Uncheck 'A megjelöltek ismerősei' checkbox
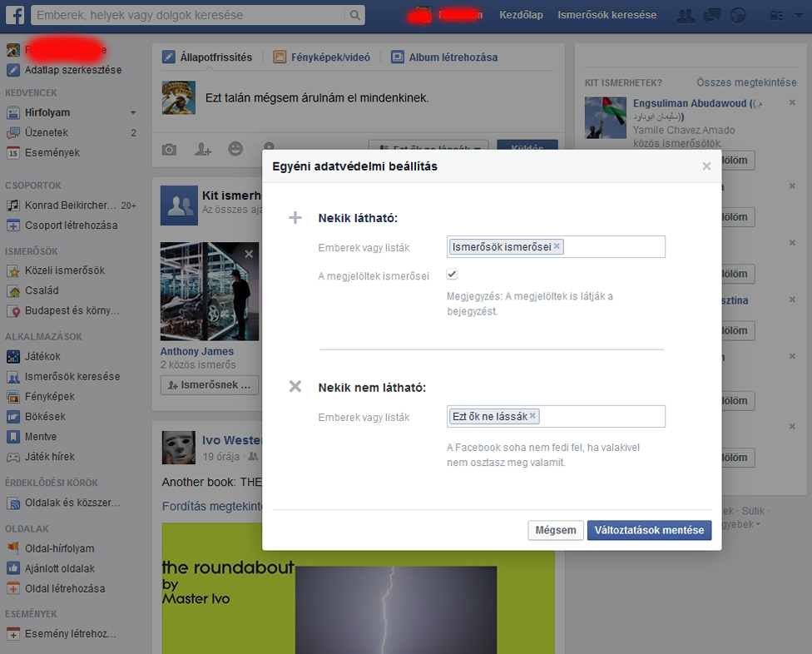This screenshot has height=654, width=812. click(452, 275)
